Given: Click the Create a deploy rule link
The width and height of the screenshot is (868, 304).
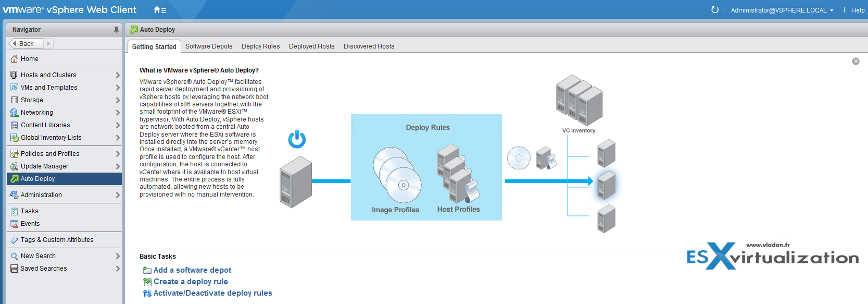Looking at the screenshot, I should (191, 282).
